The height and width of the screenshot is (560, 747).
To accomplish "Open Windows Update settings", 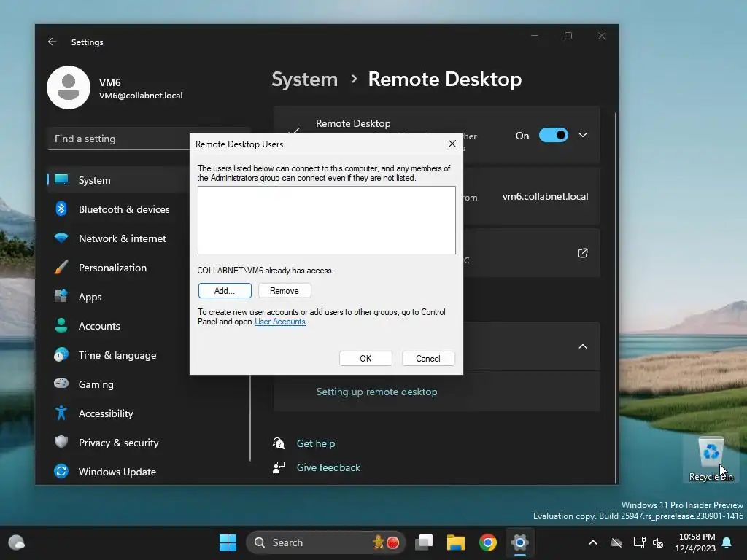I will (117, 472).
